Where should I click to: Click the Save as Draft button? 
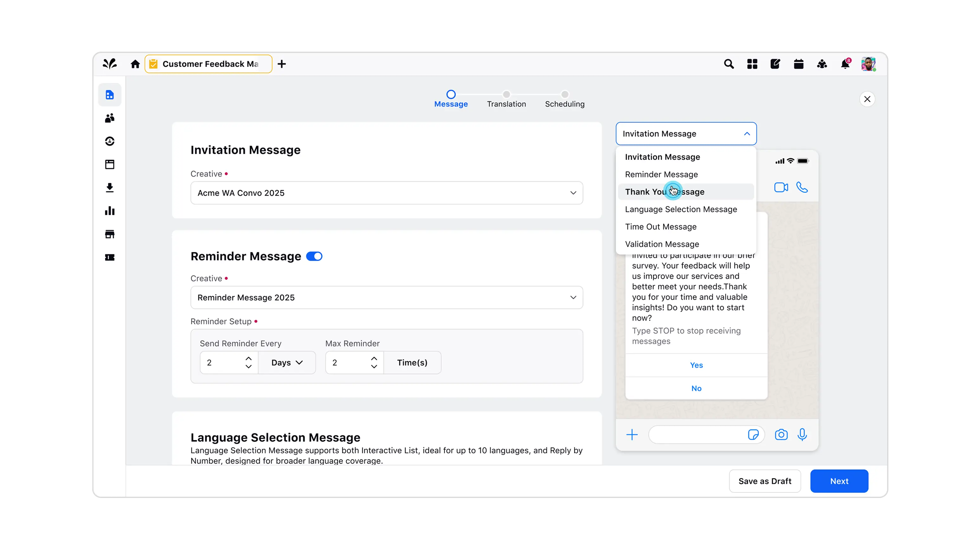(x=765, y=481)
